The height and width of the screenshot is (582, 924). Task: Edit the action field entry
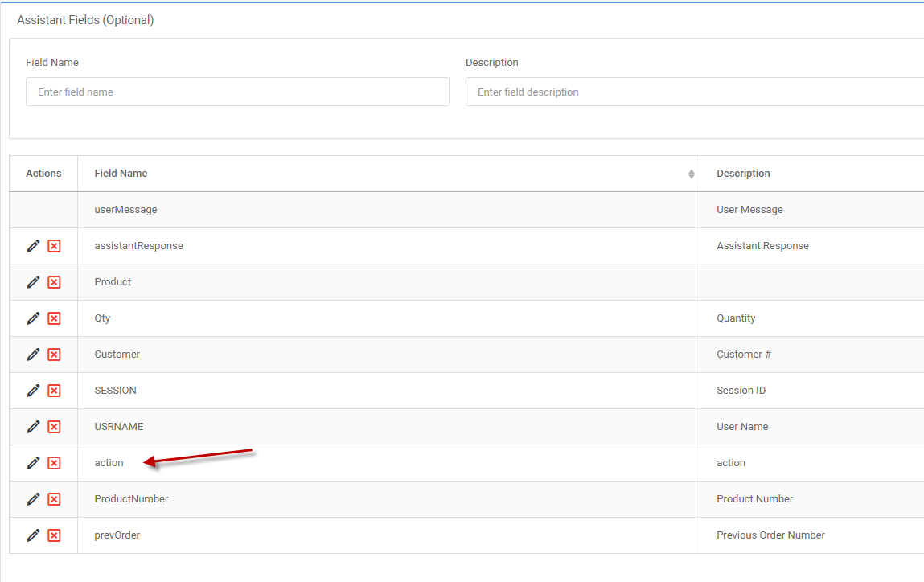pyautogui.click(x=33, y=463)
